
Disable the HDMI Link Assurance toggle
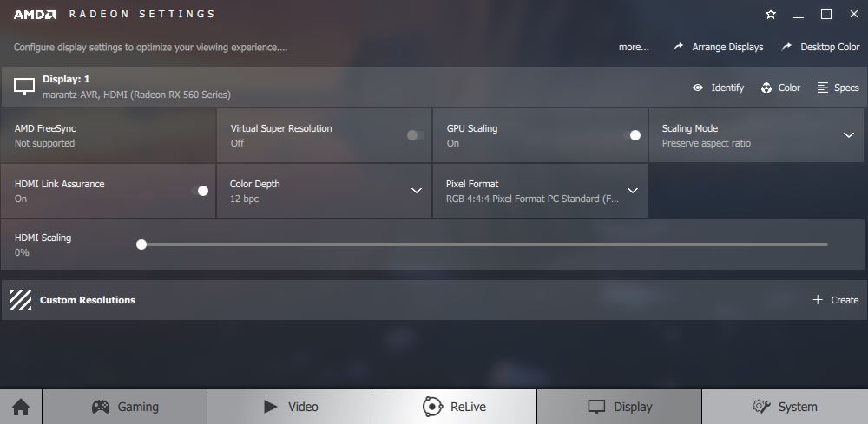(x=200, y=191)
